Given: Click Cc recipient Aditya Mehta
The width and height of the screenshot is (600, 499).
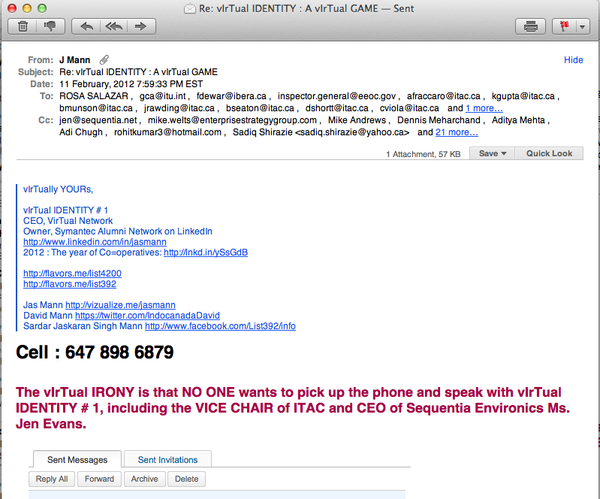Looking at the screenshot, I should (x=518, y=120).
